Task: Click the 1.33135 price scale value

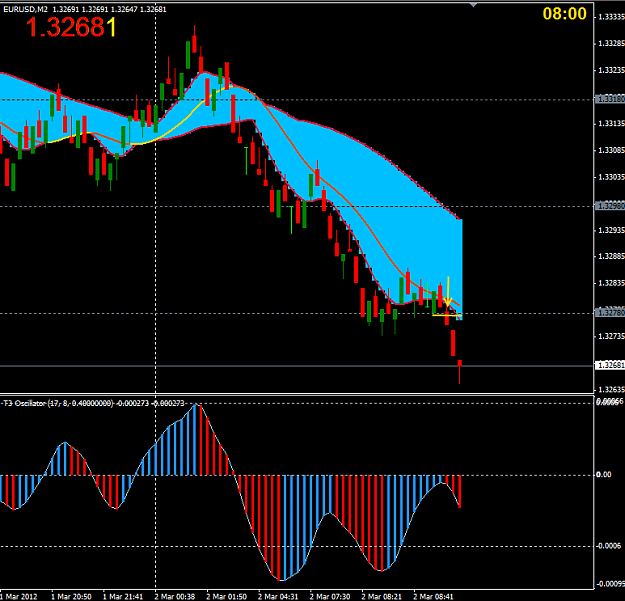Action: [611, 124]
